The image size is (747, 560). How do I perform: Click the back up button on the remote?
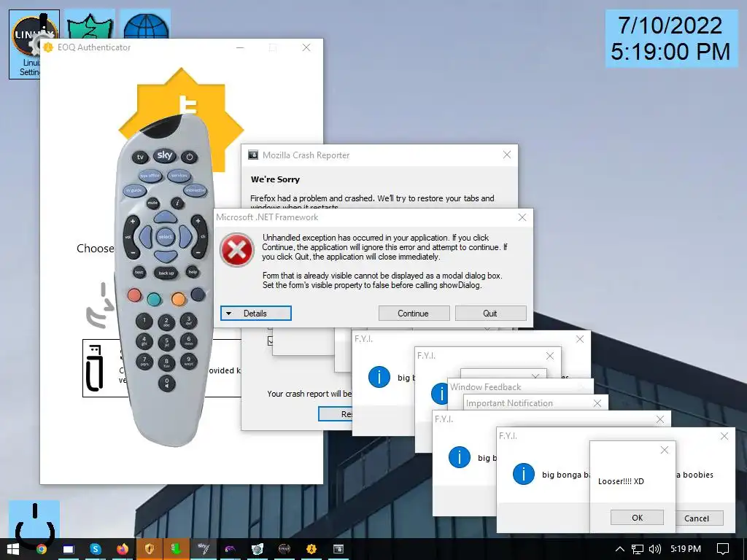tap(166, 273)
